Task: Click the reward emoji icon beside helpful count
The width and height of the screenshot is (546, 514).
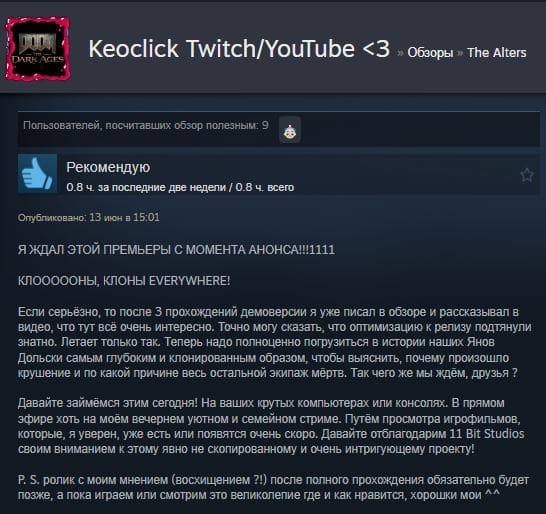Action: (290, 130)
